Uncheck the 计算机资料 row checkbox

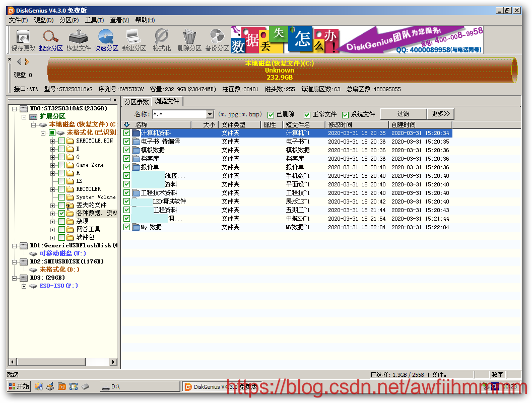[x=126, y=133]
